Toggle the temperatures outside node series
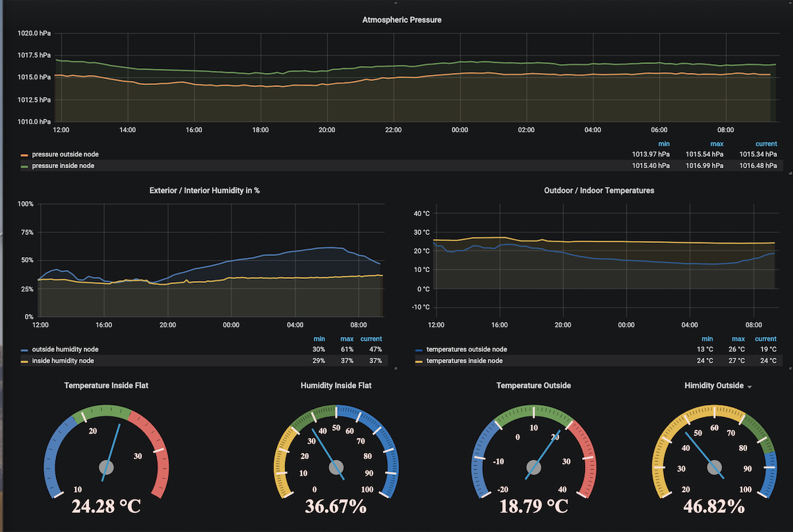The width and height of the screenshot is (793, 532). pos(467,350)
